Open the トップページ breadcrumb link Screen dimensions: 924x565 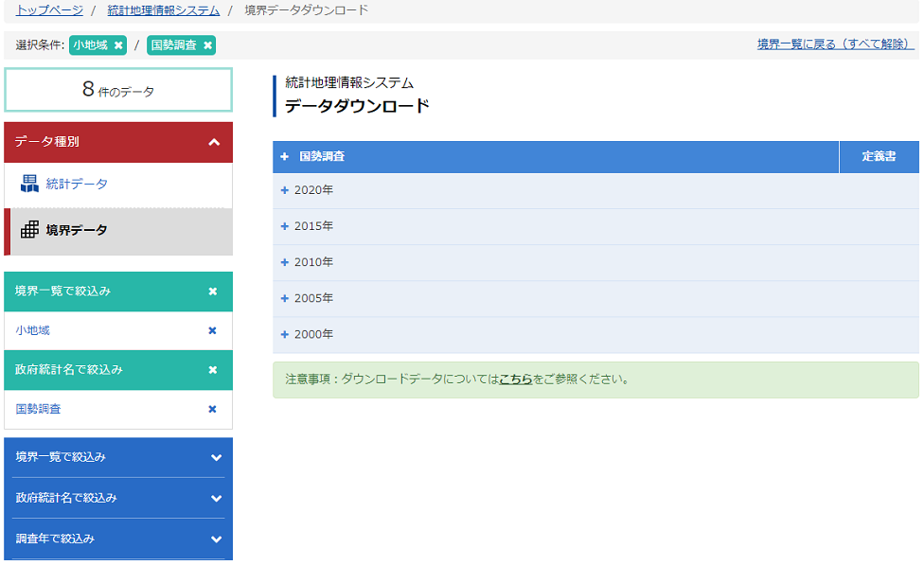click(x=49, y=10)
